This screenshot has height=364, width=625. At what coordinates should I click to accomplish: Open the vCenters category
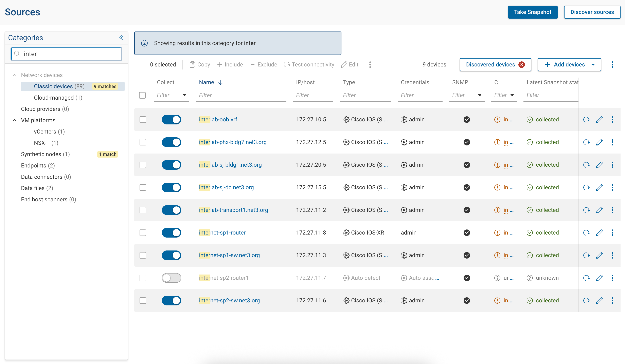(x=49, y=132)
